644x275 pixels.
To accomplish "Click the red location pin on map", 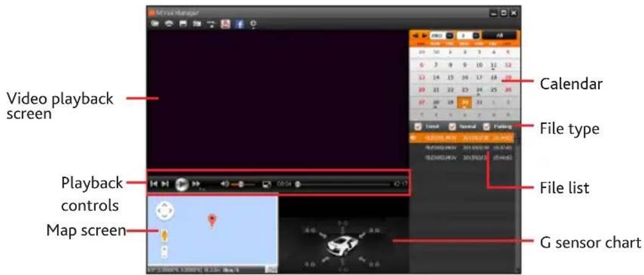I will (212, 221).
